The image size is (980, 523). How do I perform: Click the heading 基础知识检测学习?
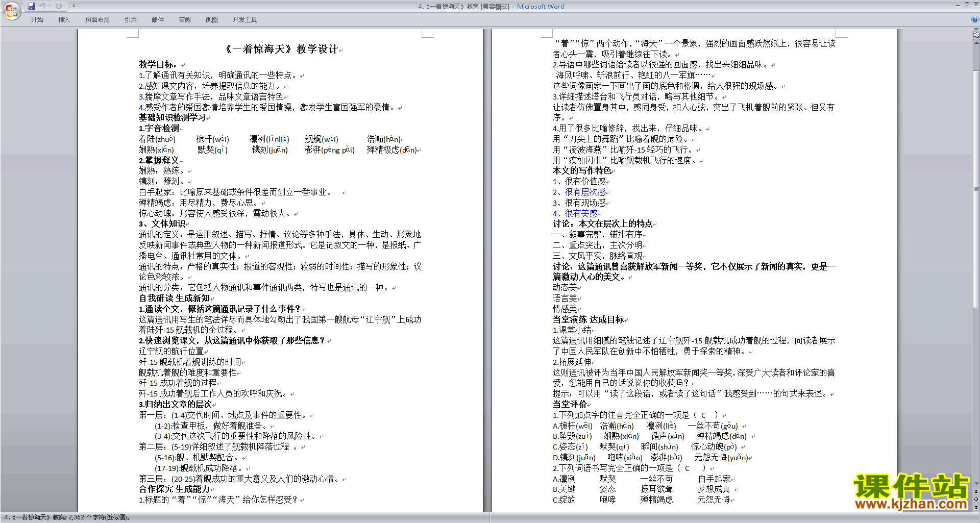(172, 118)
